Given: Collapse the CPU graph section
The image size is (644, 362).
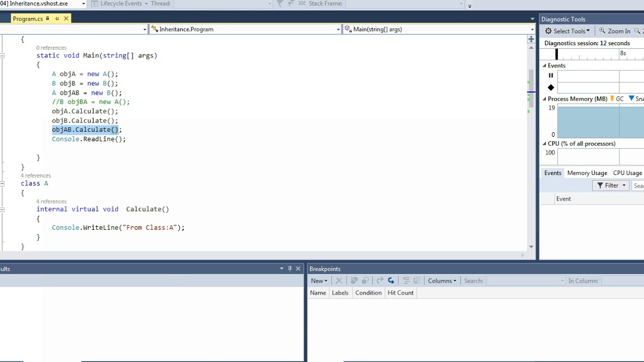Looking at the screenshot, I should coord(544,144).
